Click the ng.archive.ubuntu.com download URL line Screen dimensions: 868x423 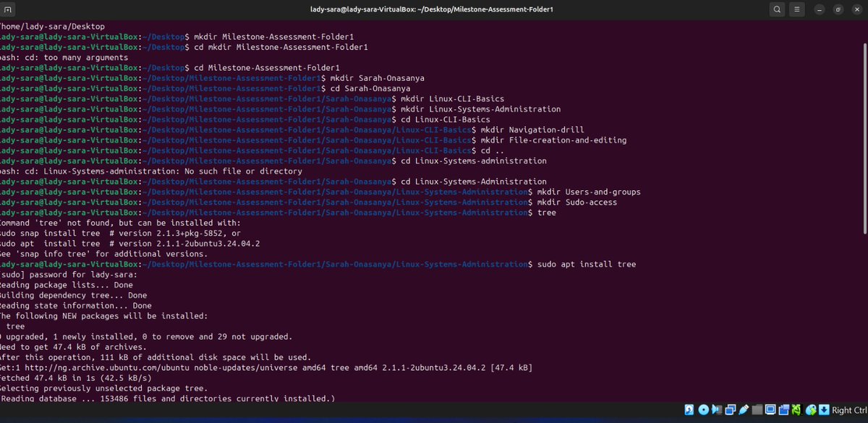point(266,368)
